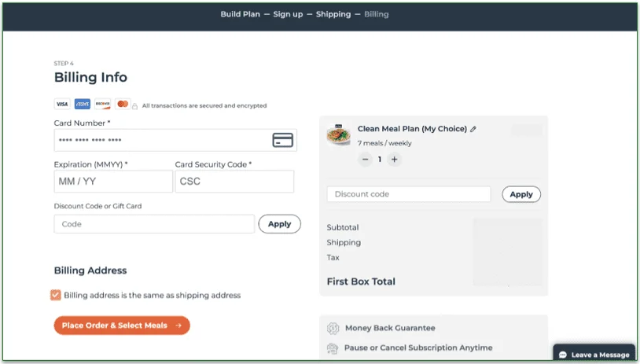Go to Shipping step
The width and height of the screenshot is (640, 364).
333,14
